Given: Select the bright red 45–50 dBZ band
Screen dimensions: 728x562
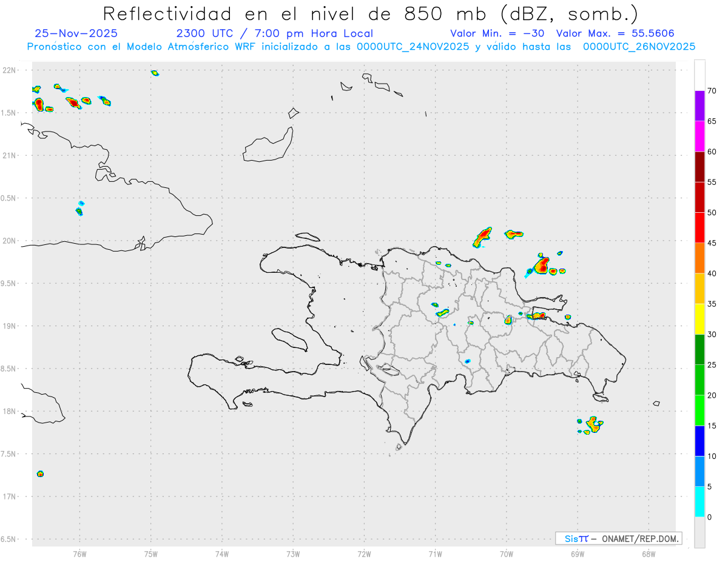Looking at the screenshot, I should (x=699, y=228).
